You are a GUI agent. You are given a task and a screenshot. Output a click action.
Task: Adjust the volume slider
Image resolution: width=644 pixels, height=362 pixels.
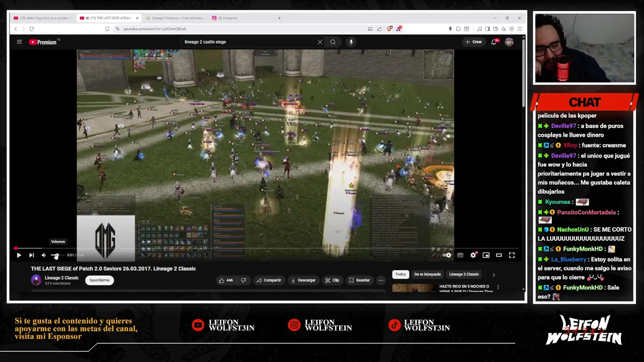57,255
